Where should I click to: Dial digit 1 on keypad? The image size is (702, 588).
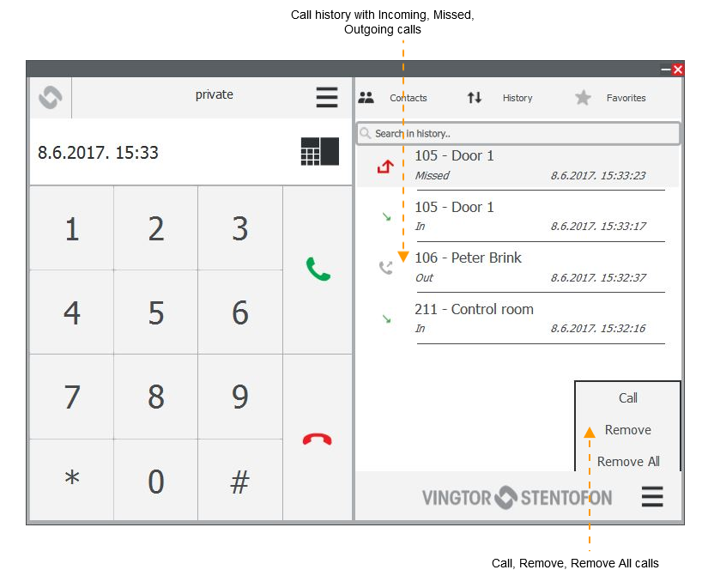point(71,229)
